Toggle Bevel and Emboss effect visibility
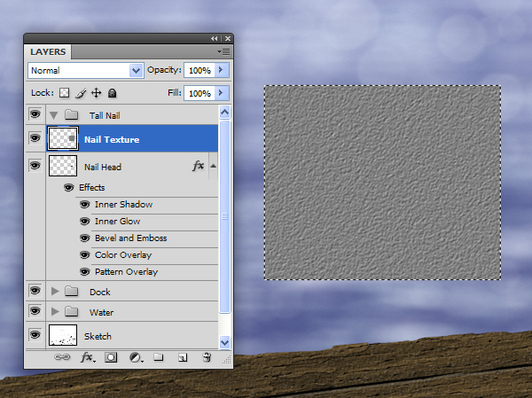 coord(85,238)
